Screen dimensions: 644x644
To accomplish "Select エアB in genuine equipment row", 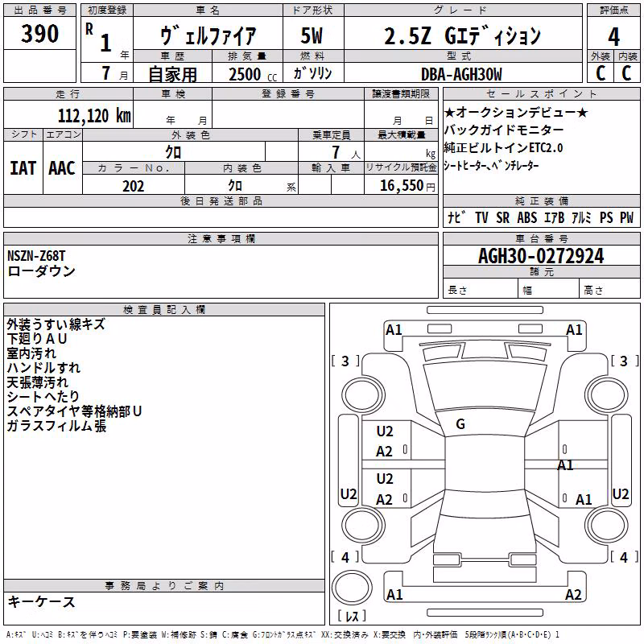I will [554, 217].
